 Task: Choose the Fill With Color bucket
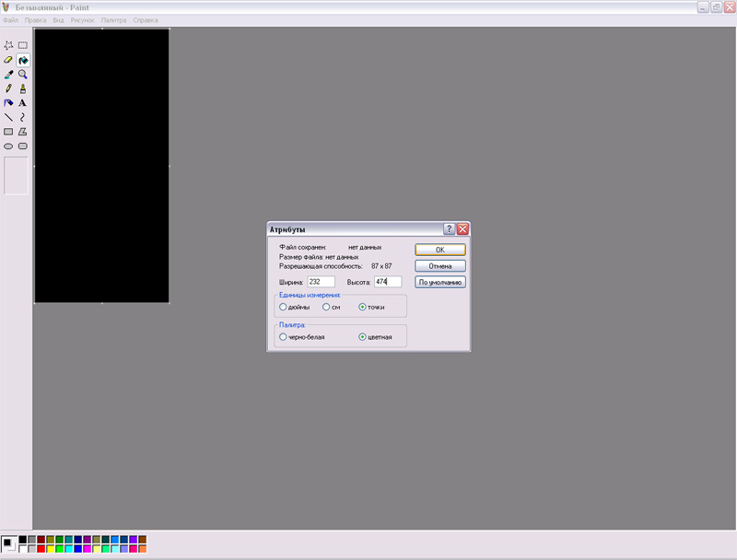coord(23,60)
